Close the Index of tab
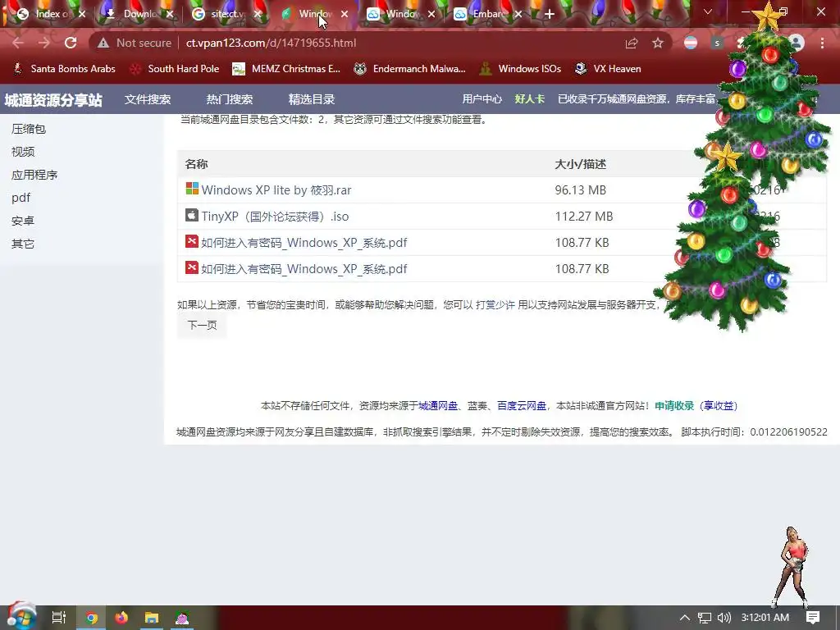840x630 pixels. (82, 14)
